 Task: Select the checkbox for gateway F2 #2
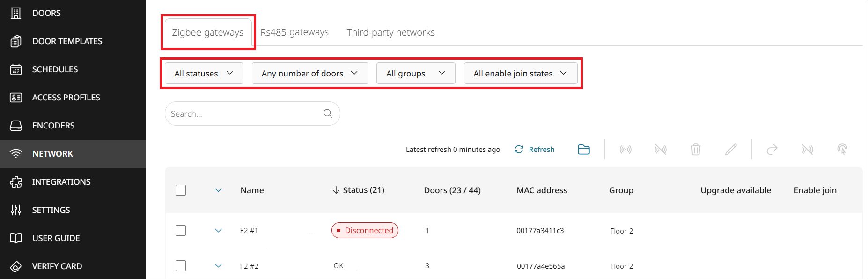pyautogui.click(x=181, y=266)
